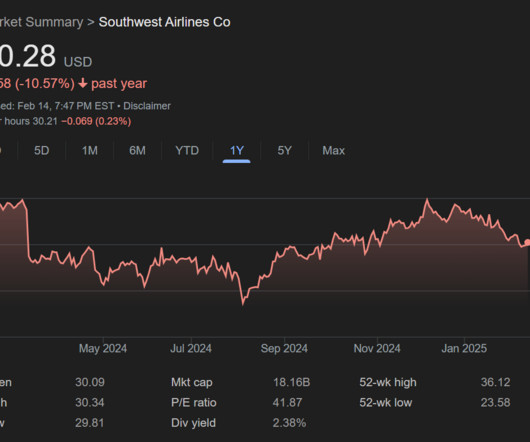Screen dimensions: 530x442
Task: Click the USD currency label
Action: (78, 62)
